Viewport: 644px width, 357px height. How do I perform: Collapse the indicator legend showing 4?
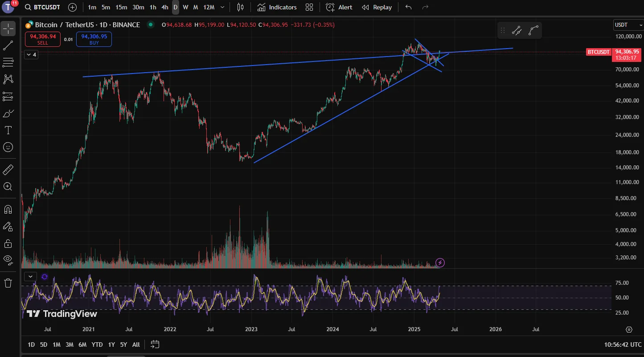click(x=31, y=54)
